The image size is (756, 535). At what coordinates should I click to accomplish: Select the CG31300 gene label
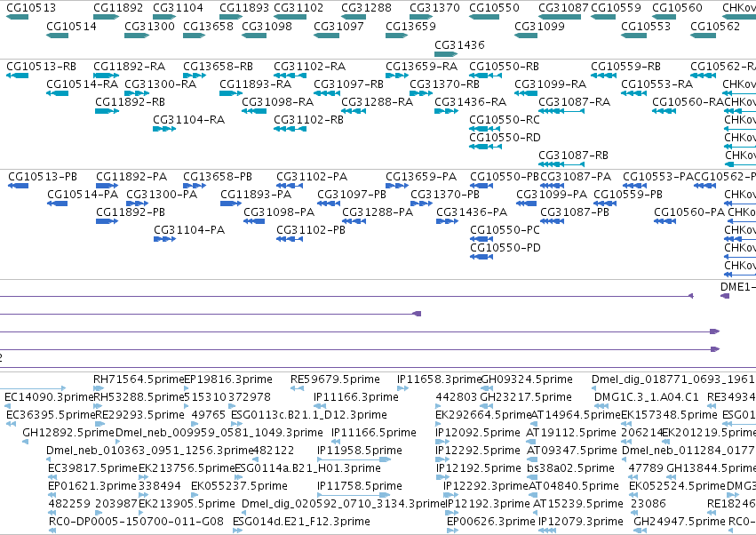point(149,26)
